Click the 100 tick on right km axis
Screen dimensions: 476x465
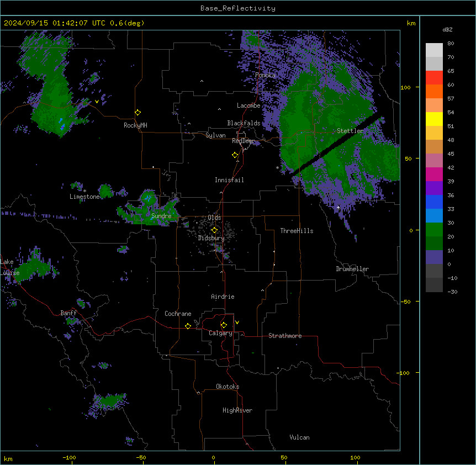click(x=405, y=87)
